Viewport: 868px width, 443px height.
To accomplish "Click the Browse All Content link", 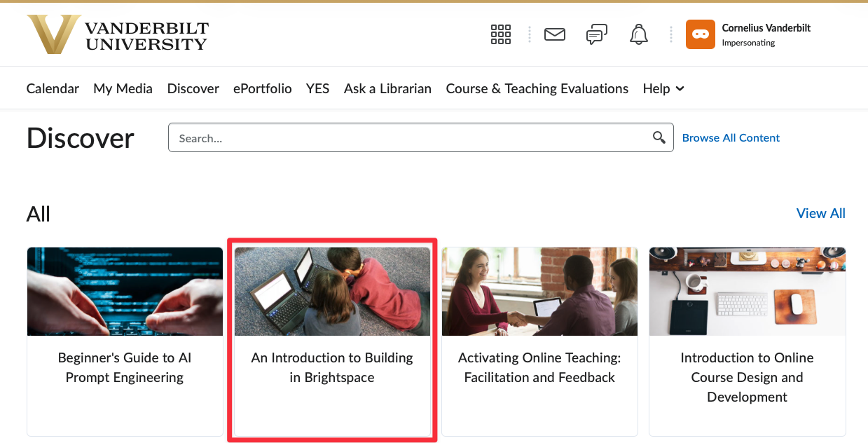I will coord(731,138).
